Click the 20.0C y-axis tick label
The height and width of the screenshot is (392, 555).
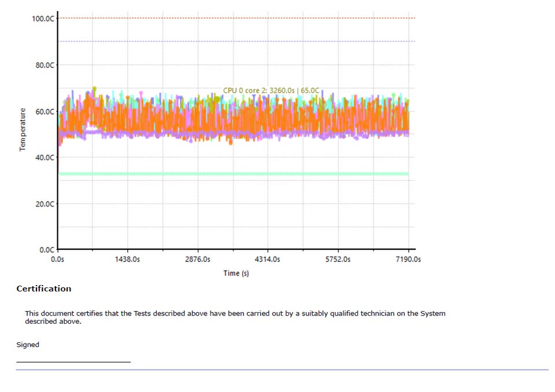point(45,204)
